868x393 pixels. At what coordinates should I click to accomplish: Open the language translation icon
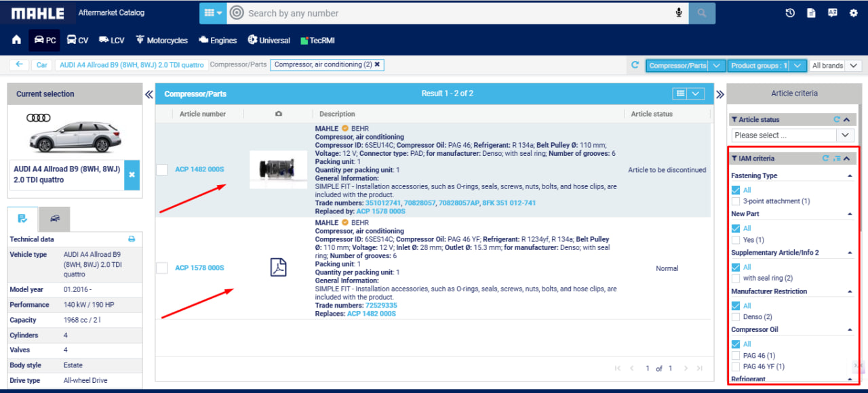click(x=833, y=13)
